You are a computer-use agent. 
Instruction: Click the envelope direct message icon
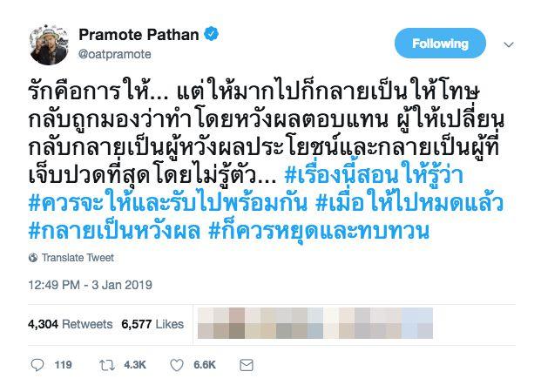(247, 365)
